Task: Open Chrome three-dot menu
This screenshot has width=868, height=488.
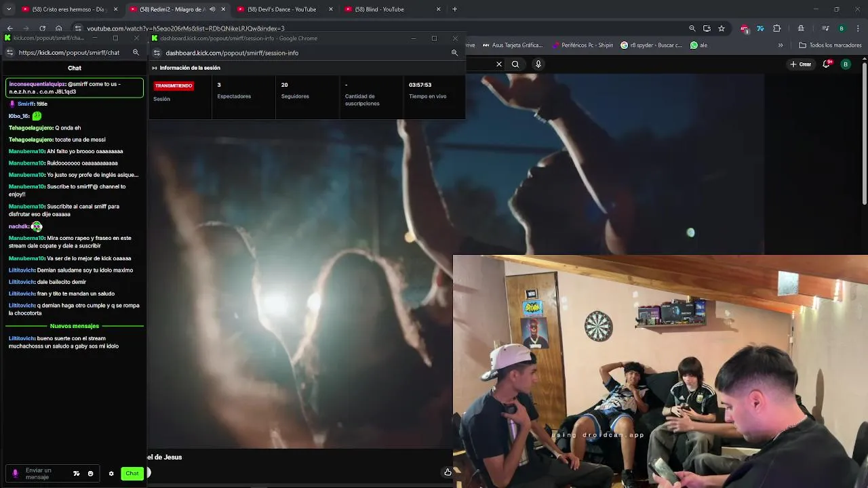Action: (857, 28)
